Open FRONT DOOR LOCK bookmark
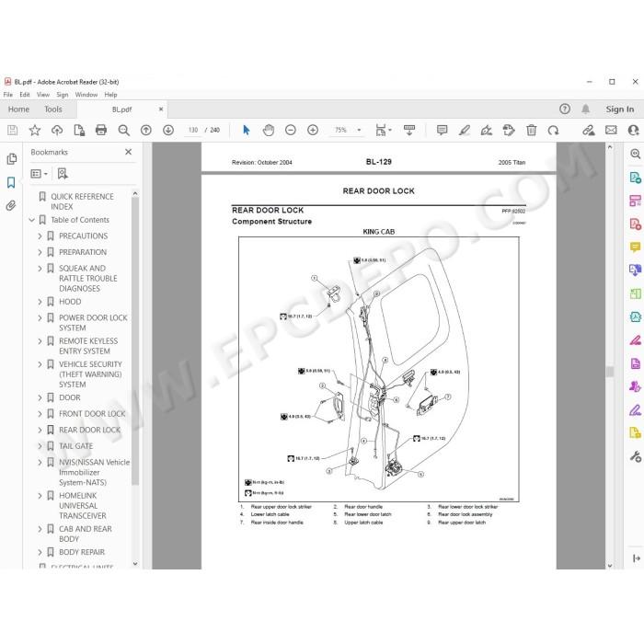The height and width of the screenshot is (644, 644). pyautogui.click(x=92, y=414)
